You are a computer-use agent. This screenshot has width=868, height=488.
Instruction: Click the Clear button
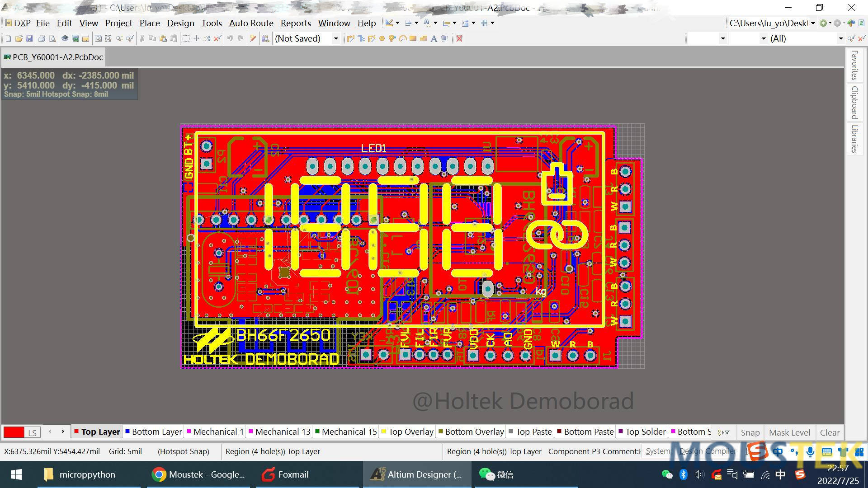point(830,432)
